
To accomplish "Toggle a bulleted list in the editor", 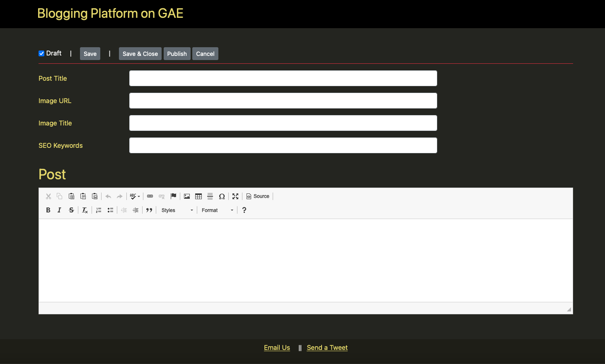I will 110,210.
